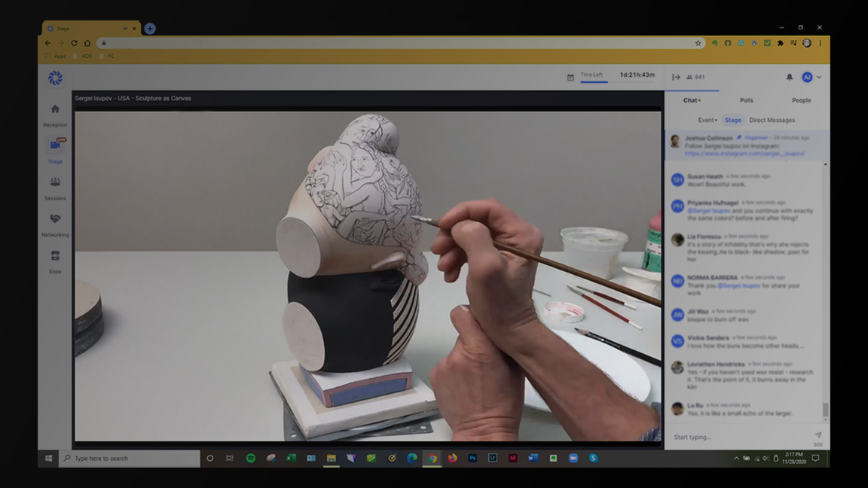Screen dimensions: 868x488
Task: Select the Stage chat sub-tab
Action: (x=733, y=120)
